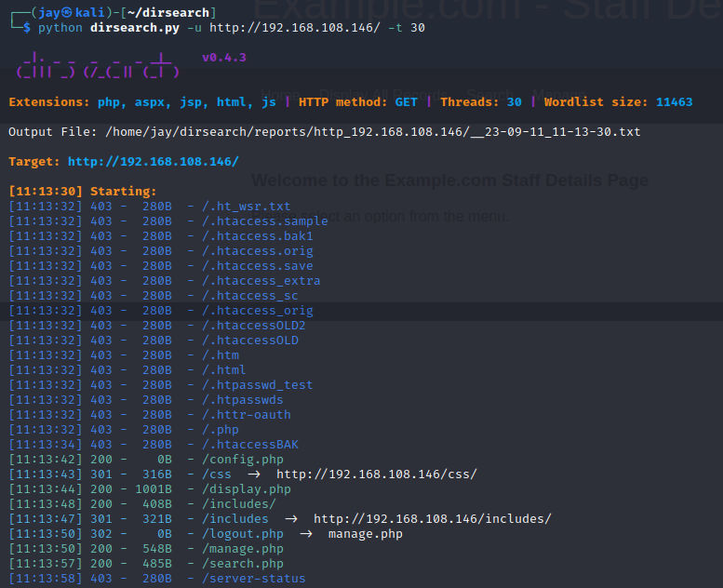The height and width of the screenshot is (588, 723).
Task: Select the /.htaccessOLD result path
Action: pyautogui.click(x=250, y=340)
